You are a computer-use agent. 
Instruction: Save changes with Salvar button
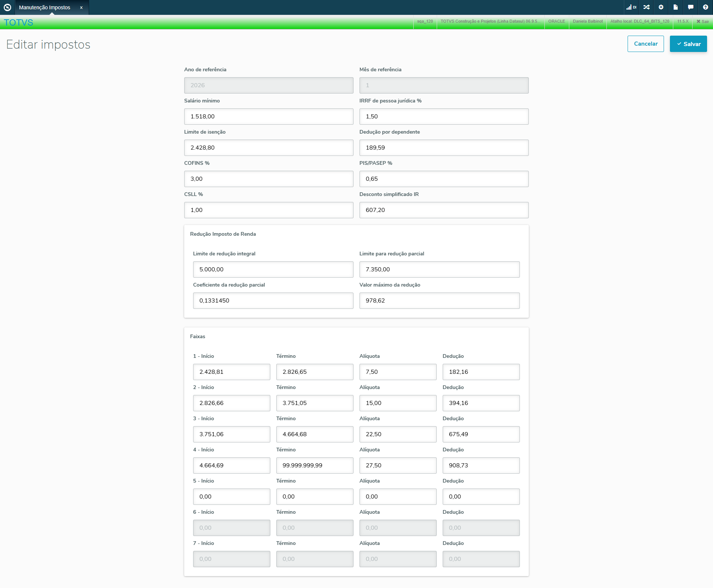point(688,44)
